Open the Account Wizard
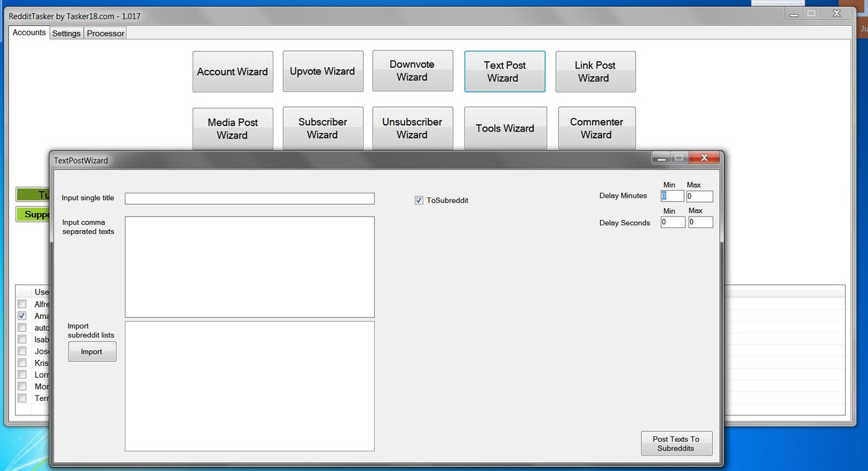 pos(233,71)
